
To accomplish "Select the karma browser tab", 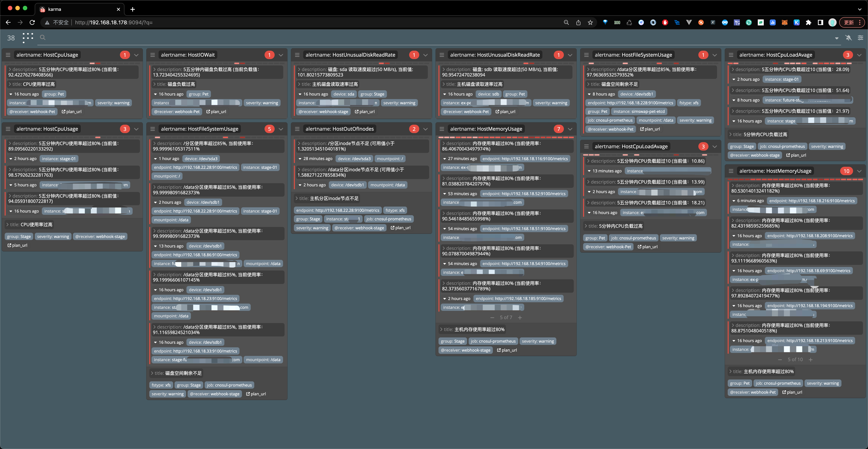I will click(x=80, y=9).
